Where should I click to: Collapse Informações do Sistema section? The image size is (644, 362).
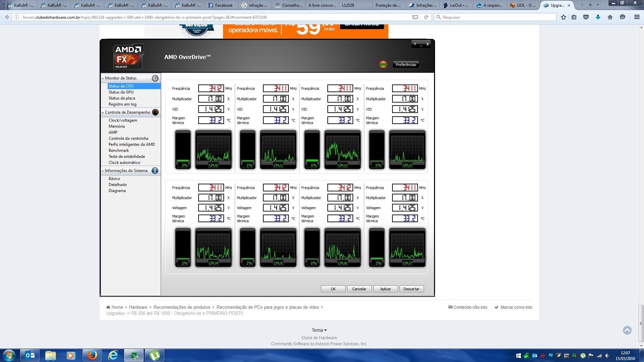(103, 171)
